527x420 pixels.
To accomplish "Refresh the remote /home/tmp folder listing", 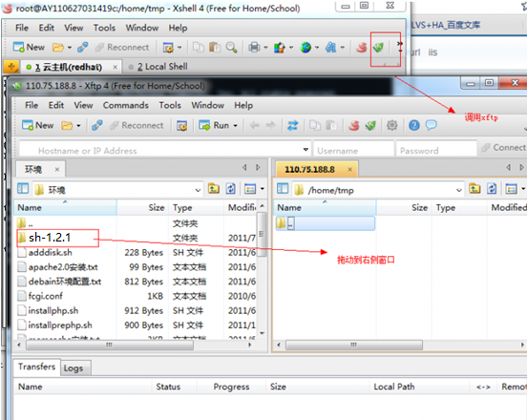I will 492,189.
